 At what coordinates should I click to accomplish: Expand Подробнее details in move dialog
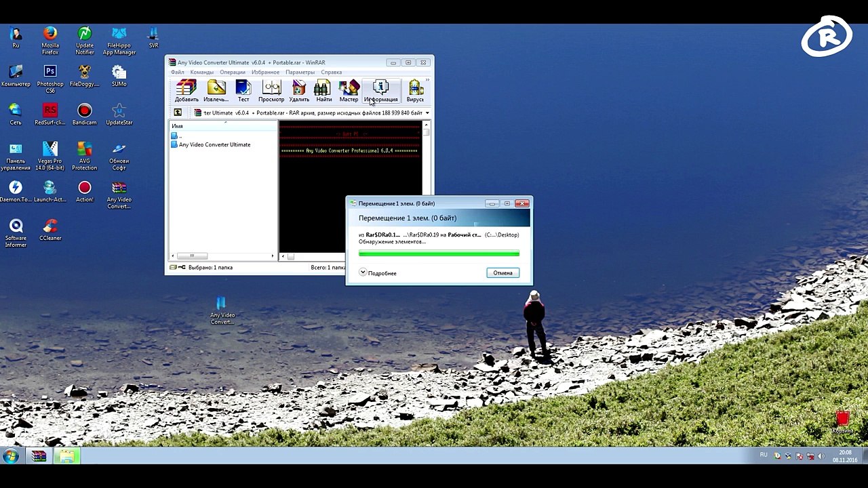tap(378, 272)
